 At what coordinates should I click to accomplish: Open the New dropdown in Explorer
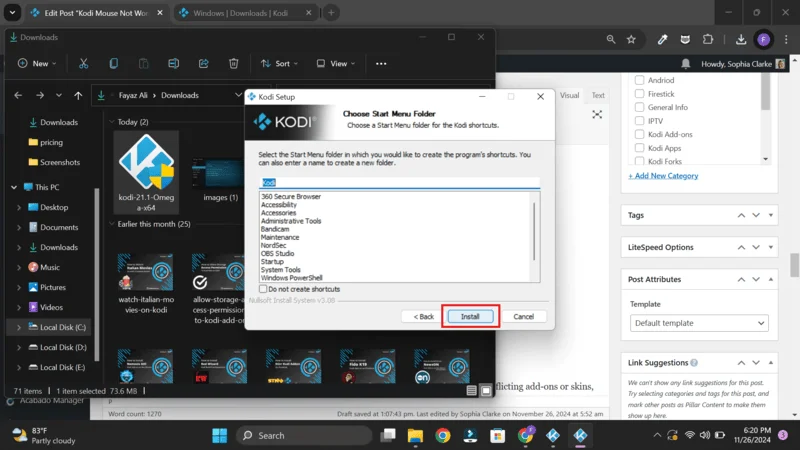click(x=37, y=64)
